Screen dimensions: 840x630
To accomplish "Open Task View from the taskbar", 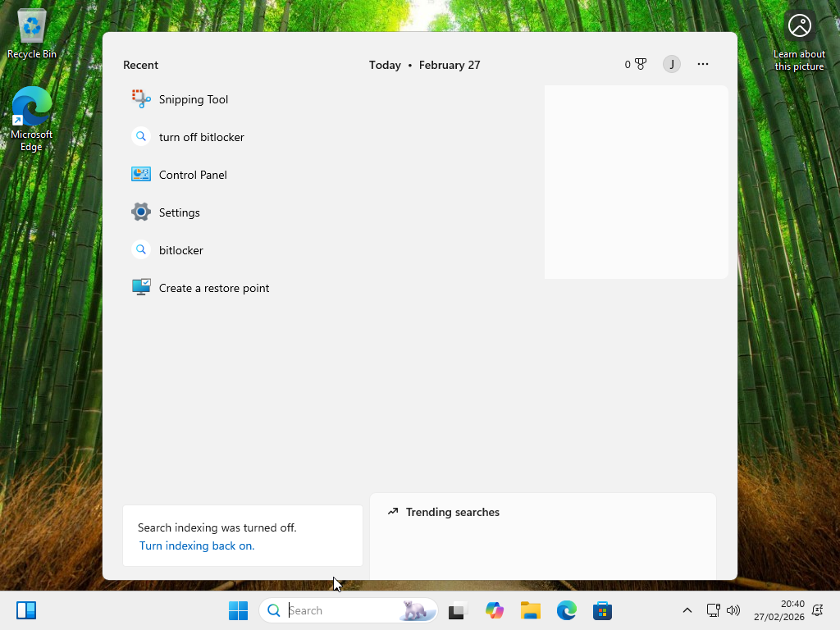I will pos(458,610).
